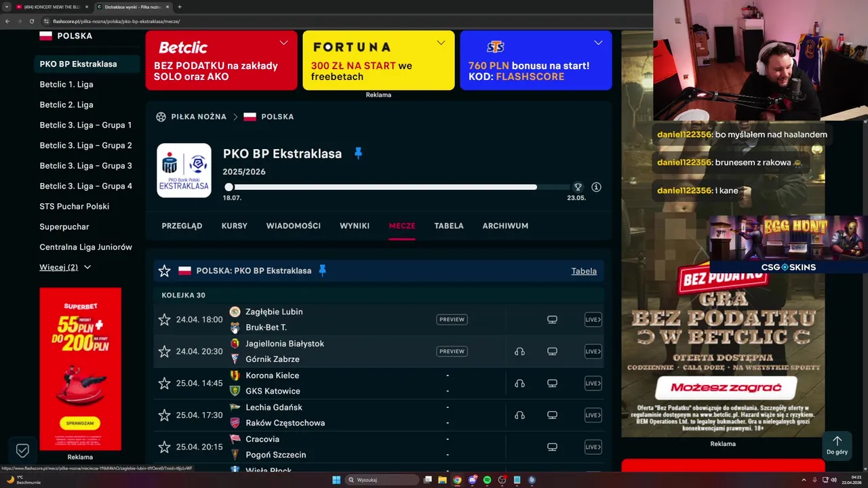Click the season info icon
Image resolution: width=868 pixels, height=488 pixels.
[596, 187]
